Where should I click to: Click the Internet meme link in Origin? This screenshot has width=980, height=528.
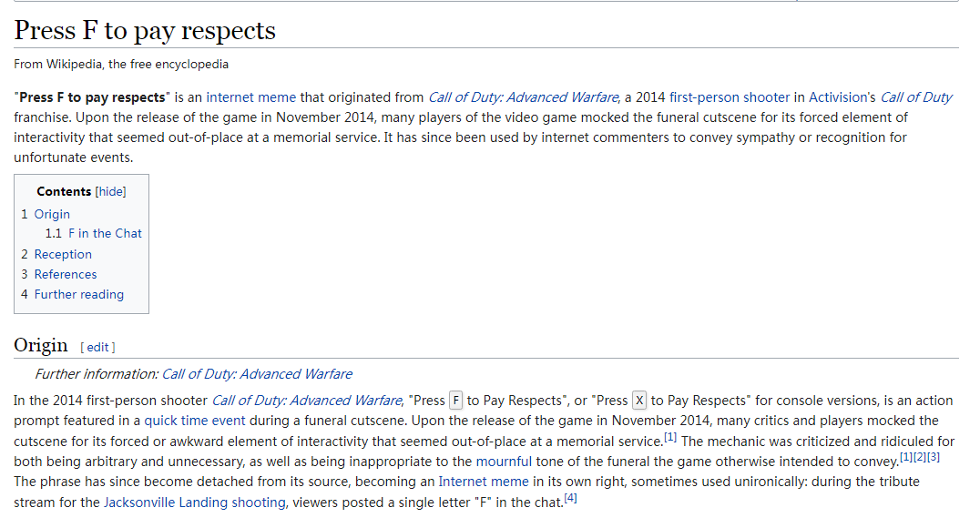[x=483, y=481]
